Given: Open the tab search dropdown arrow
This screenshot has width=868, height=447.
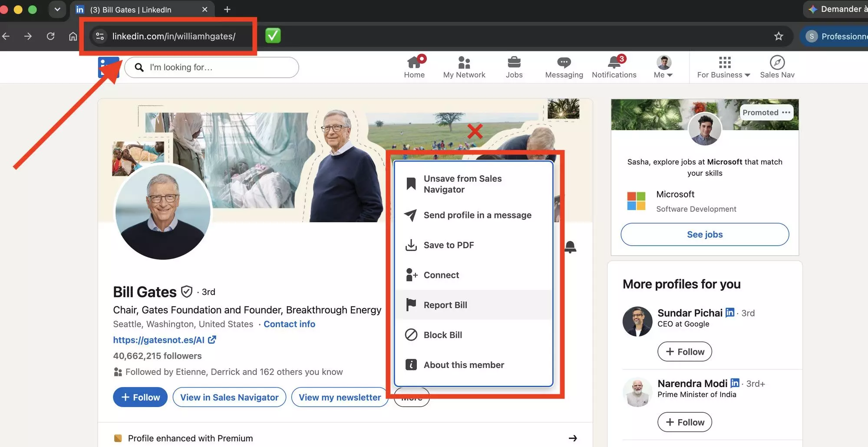Looking at the screenshot, I should [57, 10].
